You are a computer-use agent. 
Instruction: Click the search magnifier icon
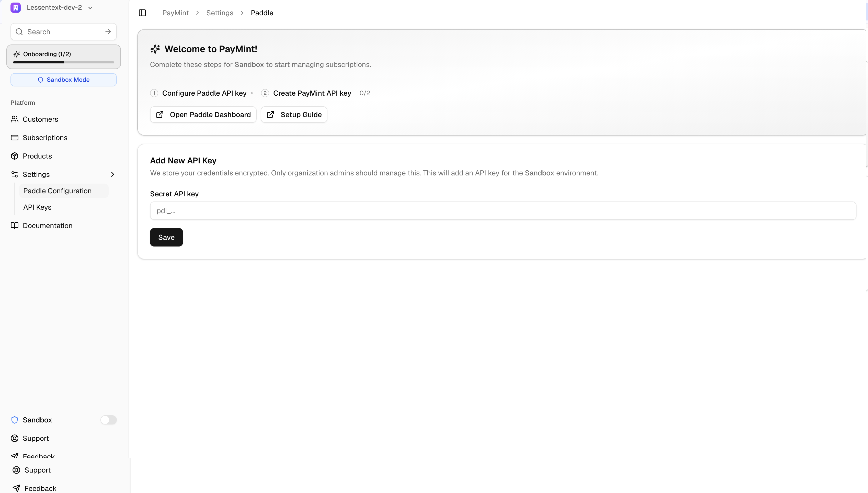pyautogui.click(x=19, y=31)
